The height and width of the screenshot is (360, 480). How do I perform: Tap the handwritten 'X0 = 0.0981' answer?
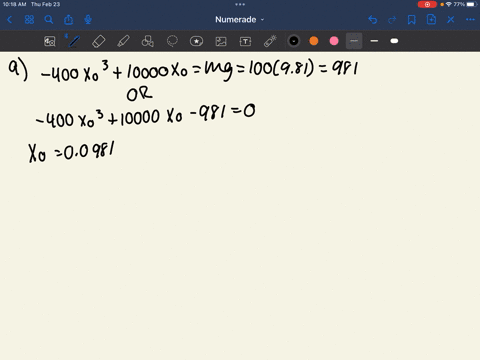[72, 152]
